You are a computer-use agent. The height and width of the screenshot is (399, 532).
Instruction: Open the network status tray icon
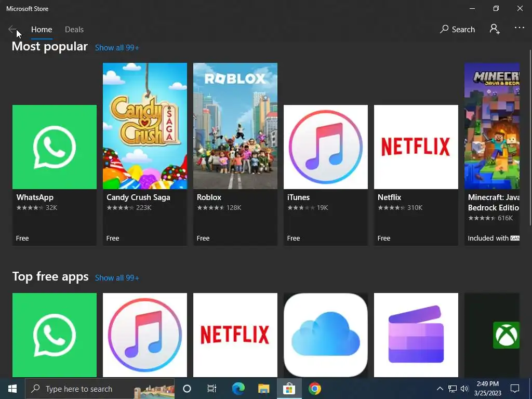(x=453, y=389)
